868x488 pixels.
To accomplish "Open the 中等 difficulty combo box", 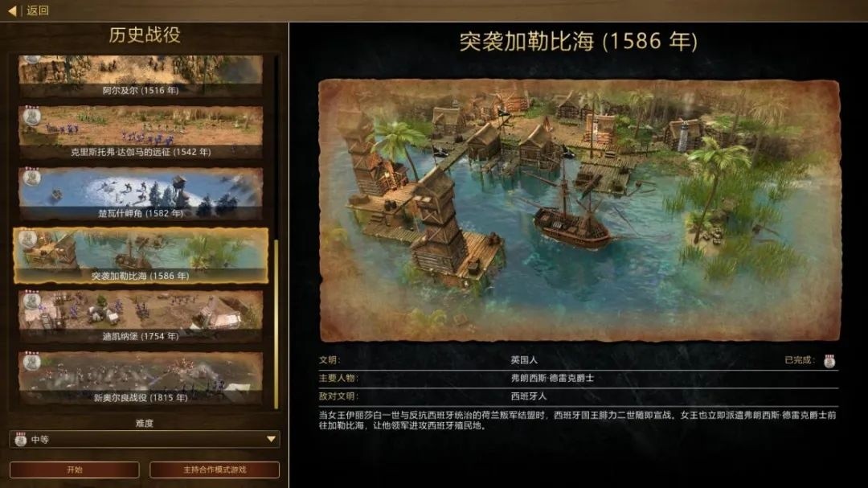I will (145, 439).
